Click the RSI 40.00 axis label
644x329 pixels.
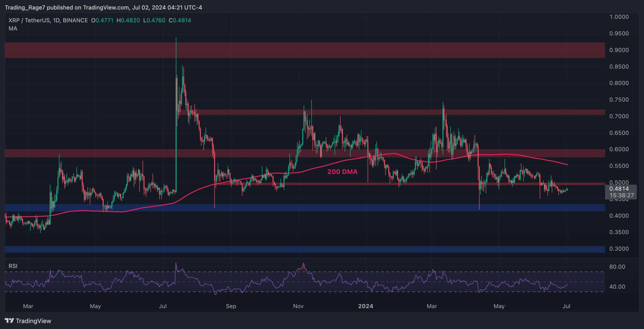click(x=617, y=287)
